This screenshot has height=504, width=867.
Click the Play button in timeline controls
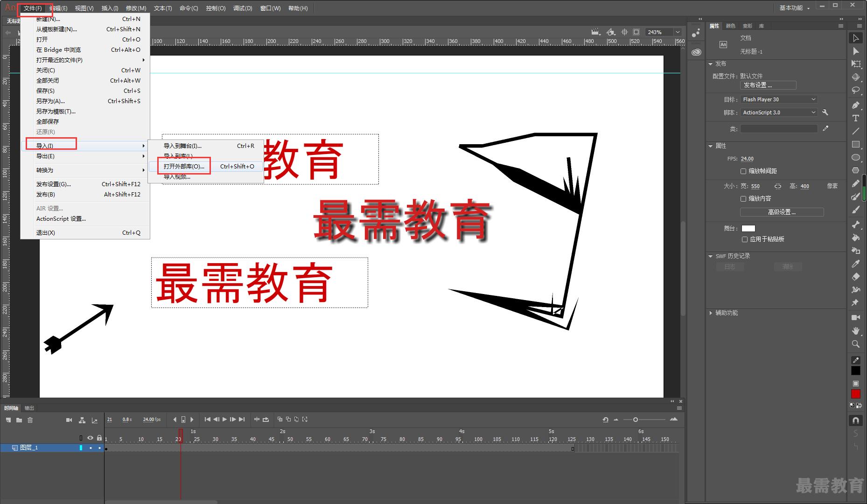point(224,420)
